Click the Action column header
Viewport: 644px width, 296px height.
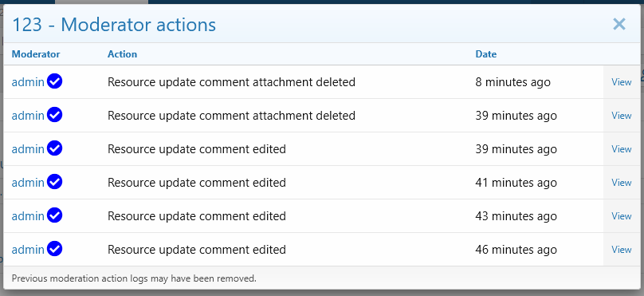click(123, 54)
